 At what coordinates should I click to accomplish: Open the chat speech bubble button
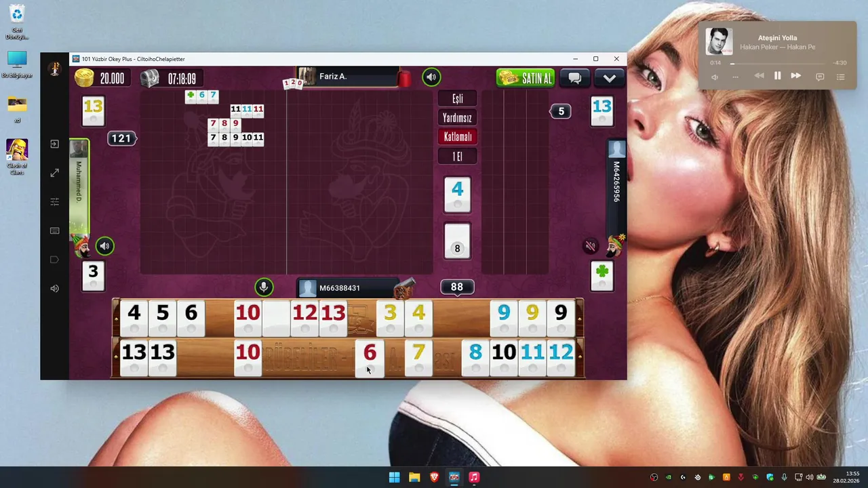click(574, 78)
